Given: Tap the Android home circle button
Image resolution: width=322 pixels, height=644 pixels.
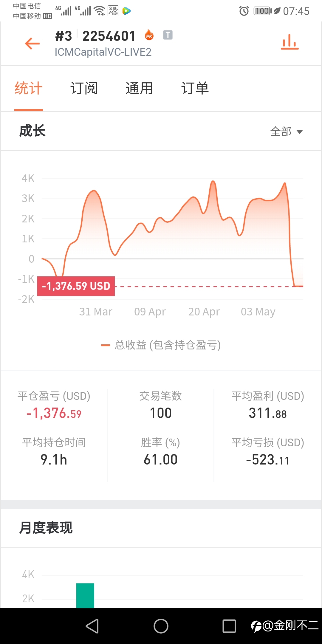Looking at the screenshot, I should (x=161, y=626).
